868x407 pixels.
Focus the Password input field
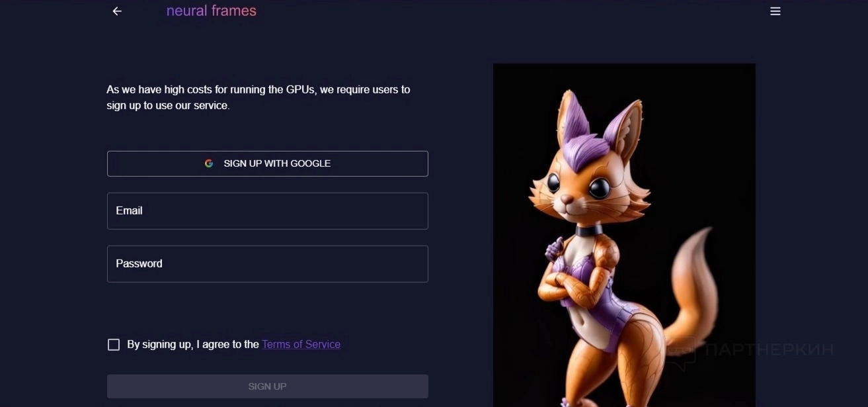(268, 264)
